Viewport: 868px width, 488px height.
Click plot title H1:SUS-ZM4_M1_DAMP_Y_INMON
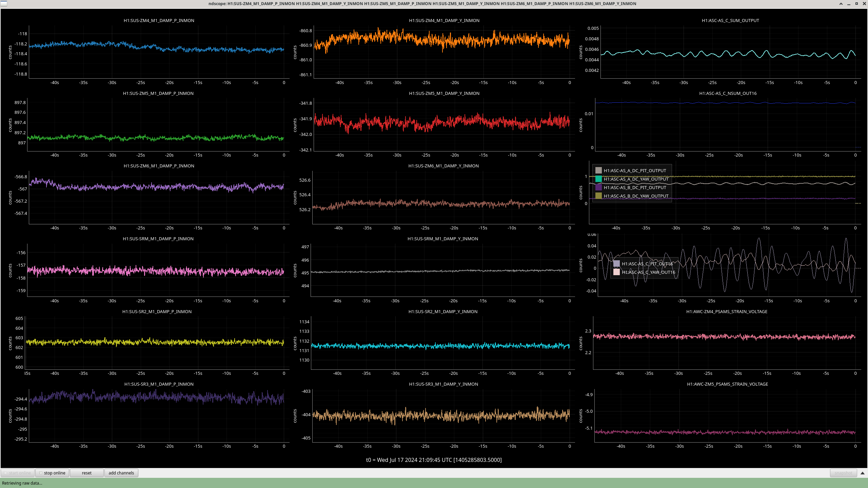click(x=444, y=21)
